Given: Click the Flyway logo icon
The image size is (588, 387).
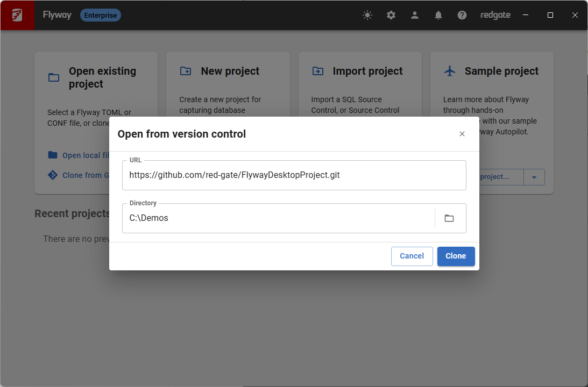Looking at the screenshot, I should 17,15.
